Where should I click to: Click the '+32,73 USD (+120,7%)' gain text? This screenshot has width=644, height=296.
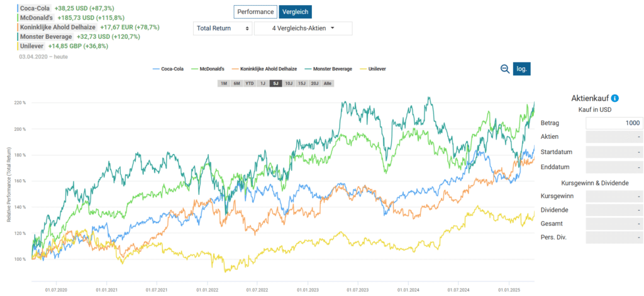[108, 36]
